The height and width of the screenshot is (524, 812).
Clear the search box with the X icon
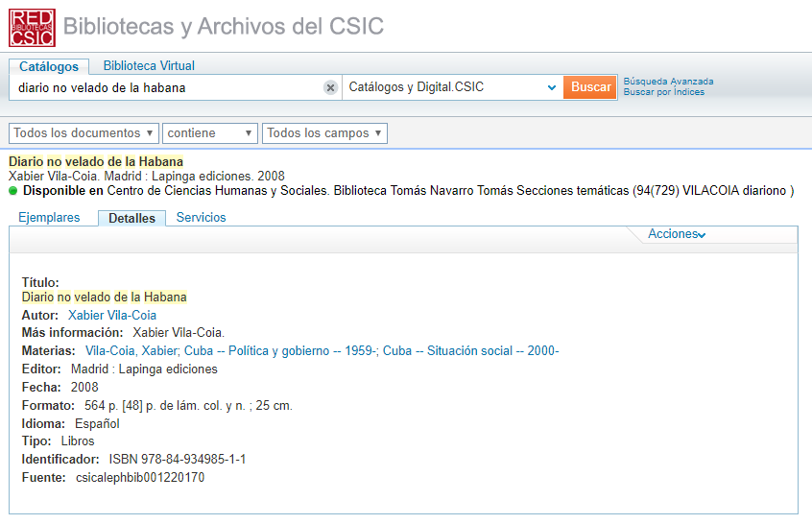pos(330,87)
